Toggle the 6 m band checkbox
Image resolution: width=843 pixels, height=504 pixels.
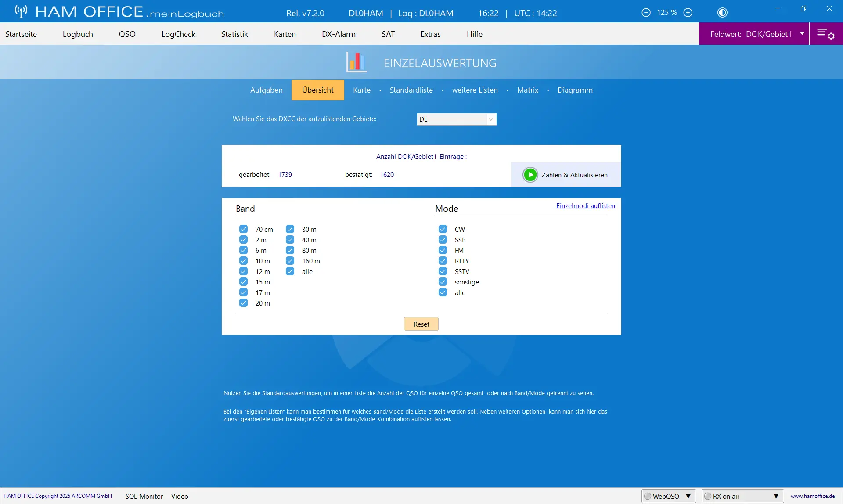pyautogui.click(x=243, y=250)
